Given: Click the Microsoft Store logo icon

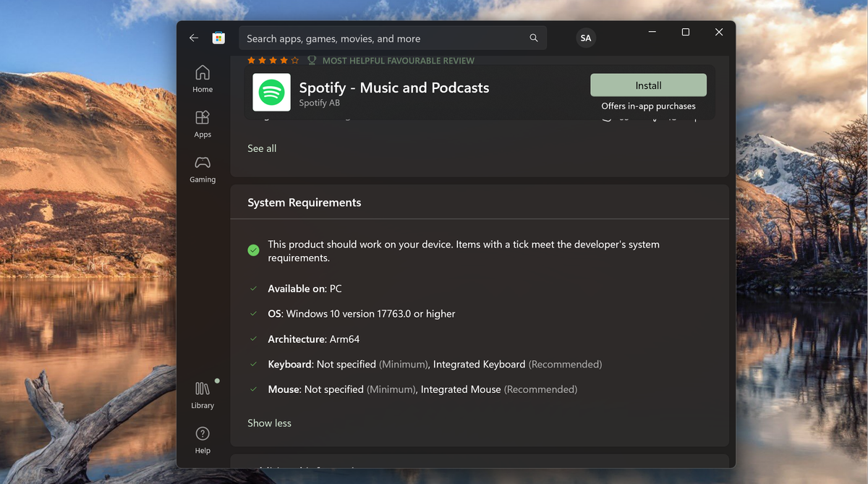Looking at the screenshot, I should click(218, 38).
